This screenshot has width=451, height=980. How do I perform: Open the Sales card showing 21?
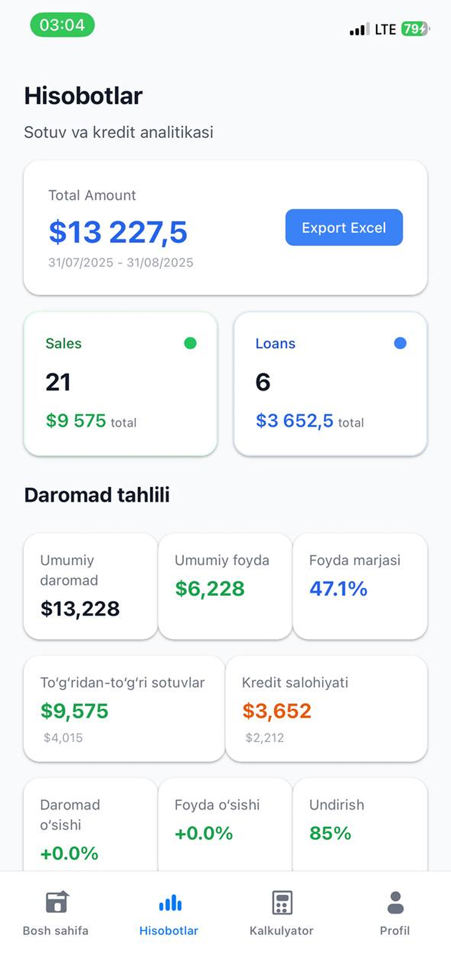pos(121,384)
